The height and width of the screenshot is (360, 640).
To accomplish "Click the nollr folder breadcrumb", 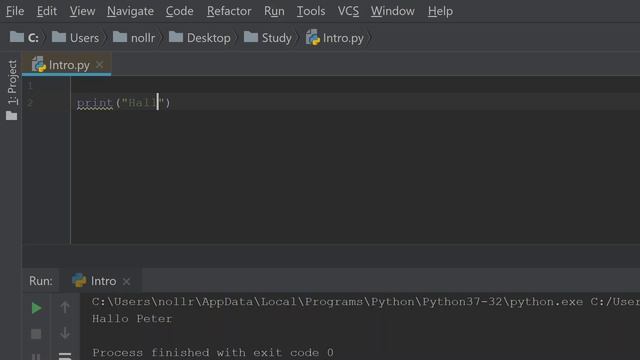I will 134,38.
